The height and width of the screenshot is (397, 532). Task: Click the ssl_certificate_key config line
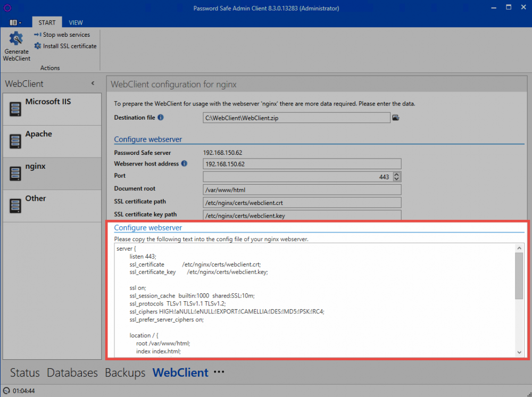tap(198, 272)
